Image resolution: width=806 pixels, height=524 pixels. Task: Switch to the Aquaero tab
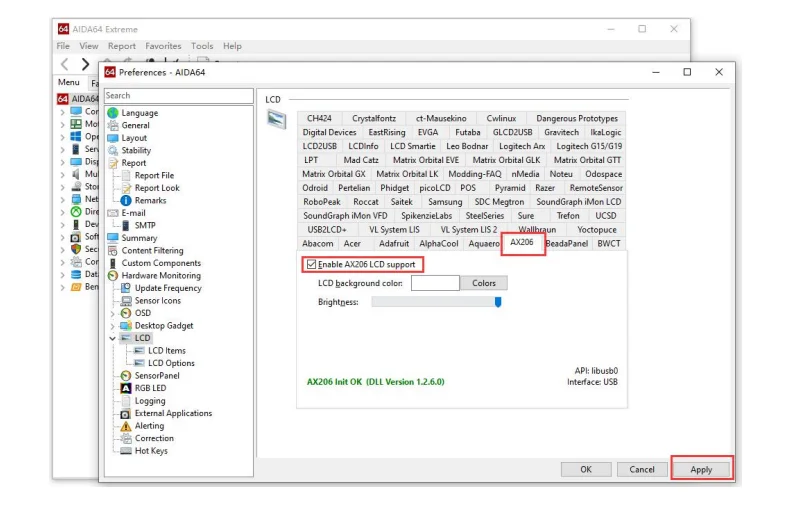coord(484,244)
